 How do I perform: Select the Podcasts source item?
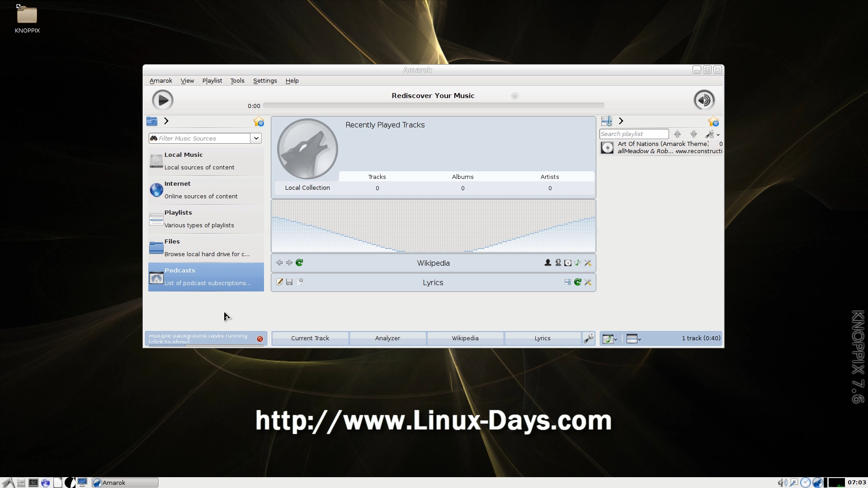(x=206, y=277)
